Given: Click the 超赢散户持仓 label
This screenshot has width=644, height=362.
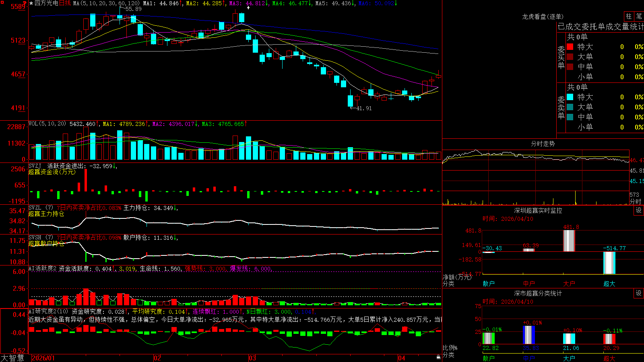Looking at the screenshot, I should (x=46, y=243).
